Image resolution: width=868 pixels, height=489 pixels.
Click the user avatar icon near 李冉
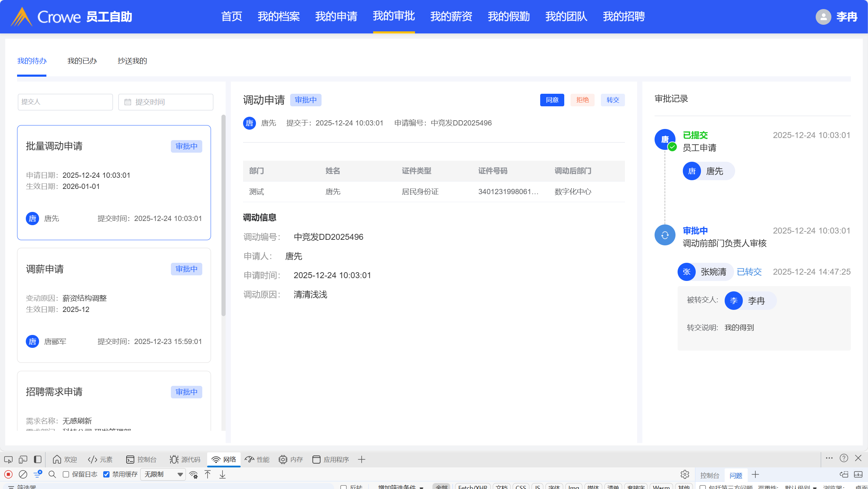click(x=823, y=17)
